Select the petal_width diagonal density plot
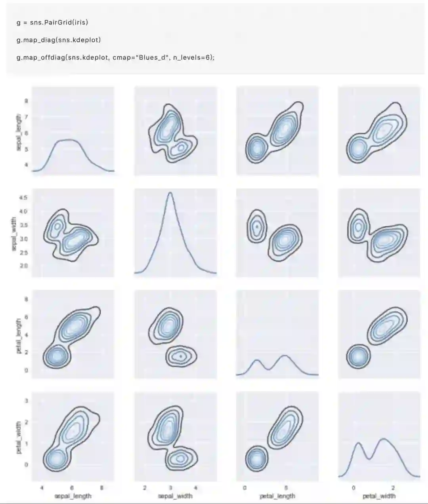Image resolution: width=428 pixels, height=504 pixels. [379, 436]
